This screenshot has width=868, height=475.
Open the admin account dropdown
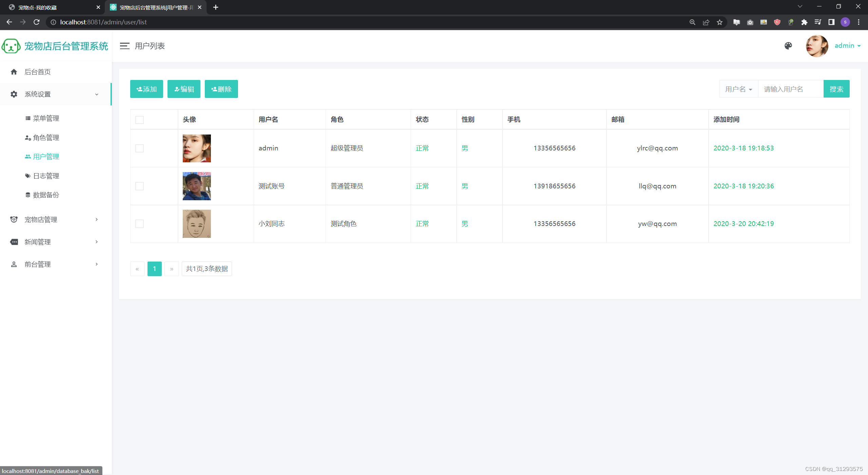tap(847, 46)
